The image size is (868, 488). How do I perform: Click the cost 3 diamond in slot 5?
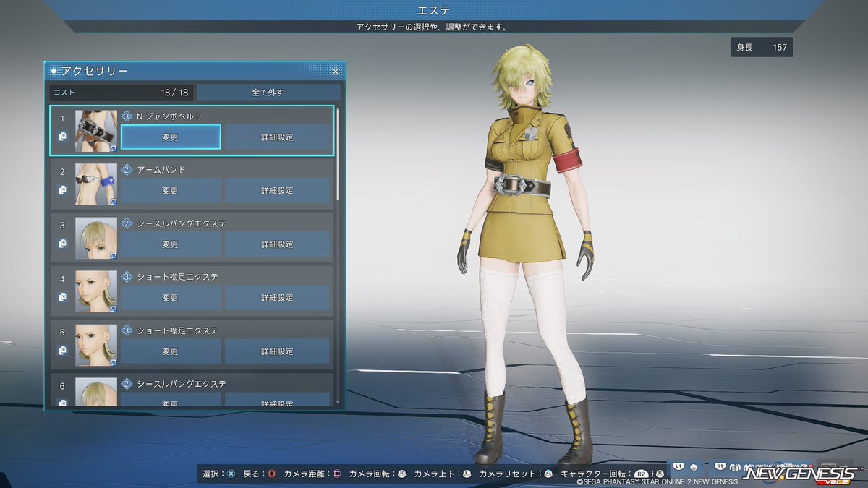127,330
